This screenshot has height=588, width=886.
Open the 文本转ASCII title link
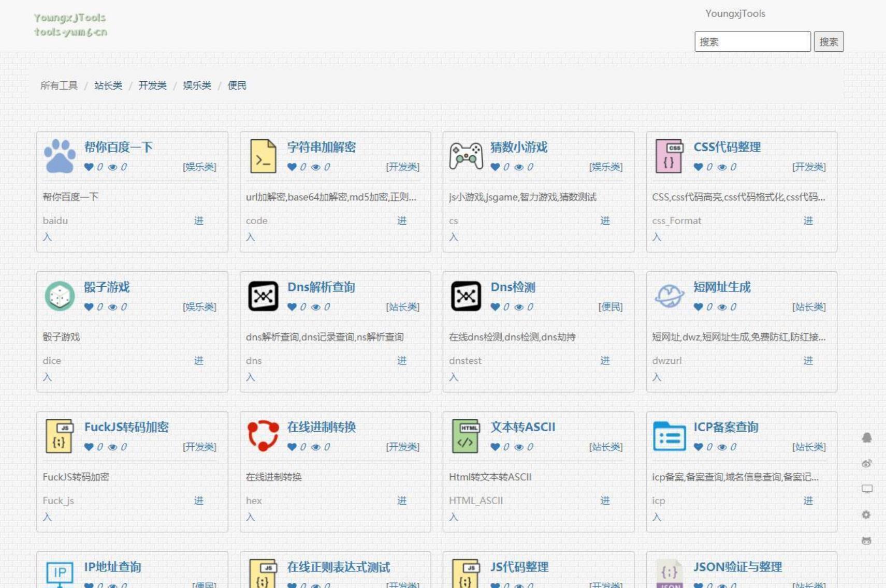click(x=523, y=427)
